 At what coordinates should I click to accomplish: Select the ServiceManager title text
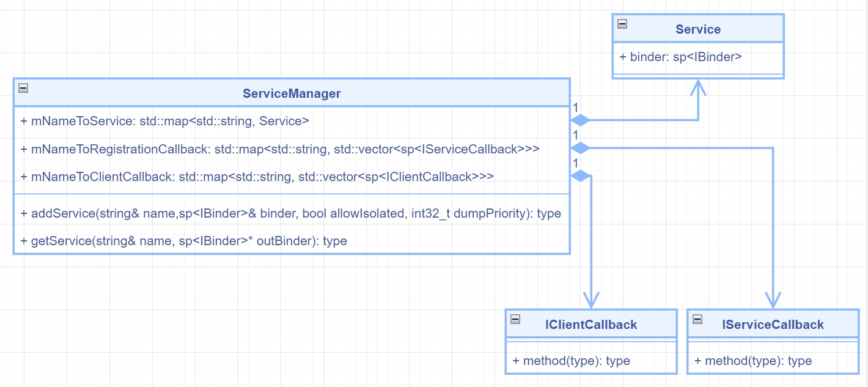click(x=292, y=94)
